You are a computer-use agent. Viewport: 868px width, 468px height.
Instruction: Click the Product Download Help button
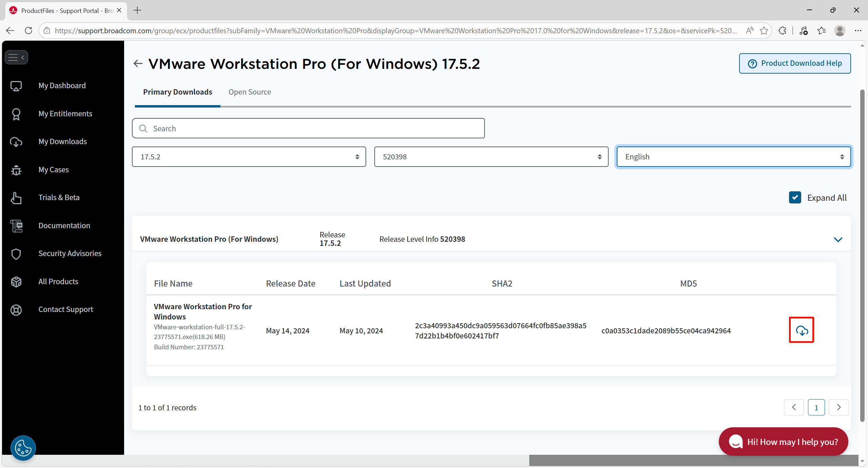(795, 63)
